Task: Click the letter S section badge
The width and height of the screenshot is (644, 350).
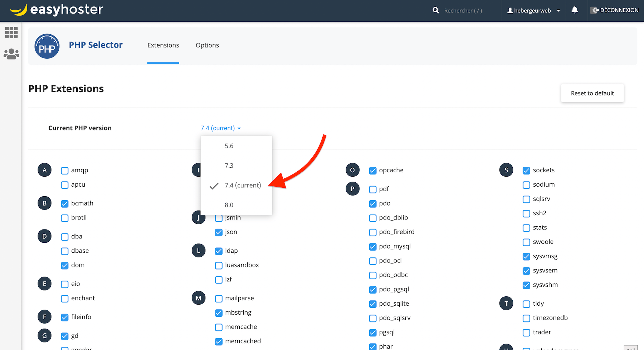Action: tap(506, 170)
